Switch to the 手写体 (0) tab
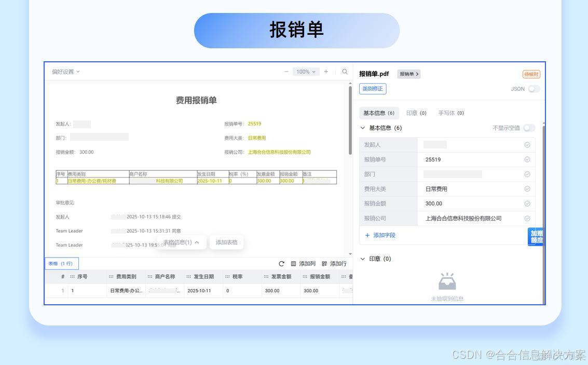Viewport: 588px width, 365px height. point(450,113)
